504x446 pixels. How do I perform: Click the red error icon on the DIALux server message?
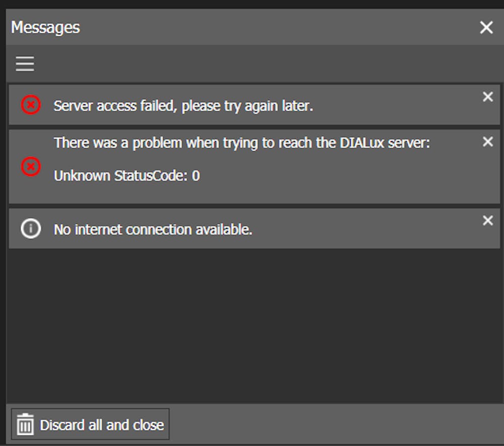30,167
